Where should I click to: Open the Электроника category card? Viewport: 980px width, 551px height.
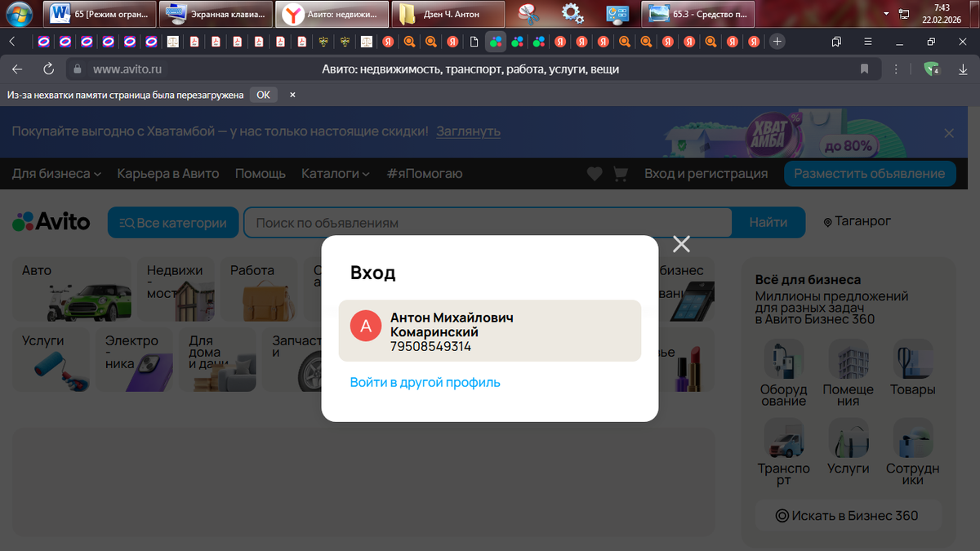[134, 359]
